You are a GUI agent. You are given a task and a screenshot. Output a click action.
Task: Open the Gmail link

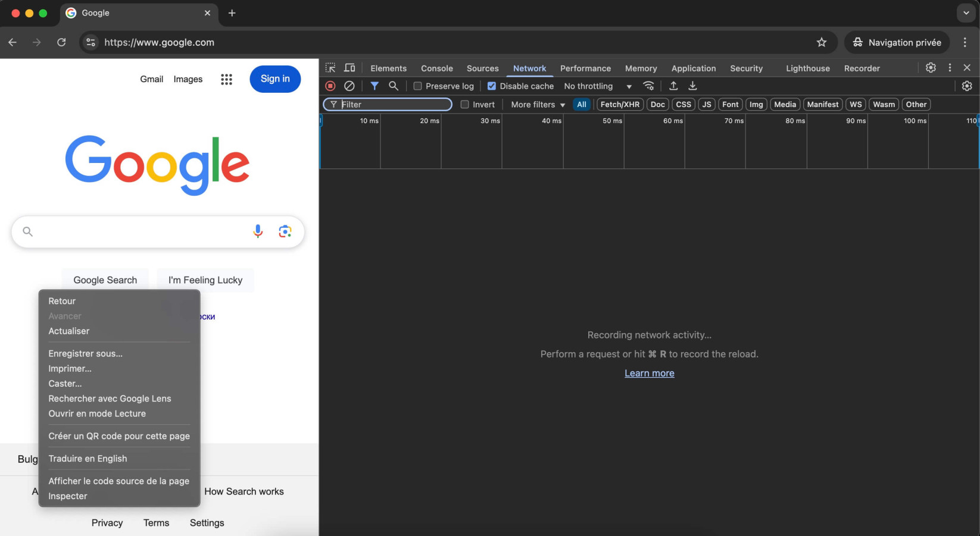click(x=151, y=79)
